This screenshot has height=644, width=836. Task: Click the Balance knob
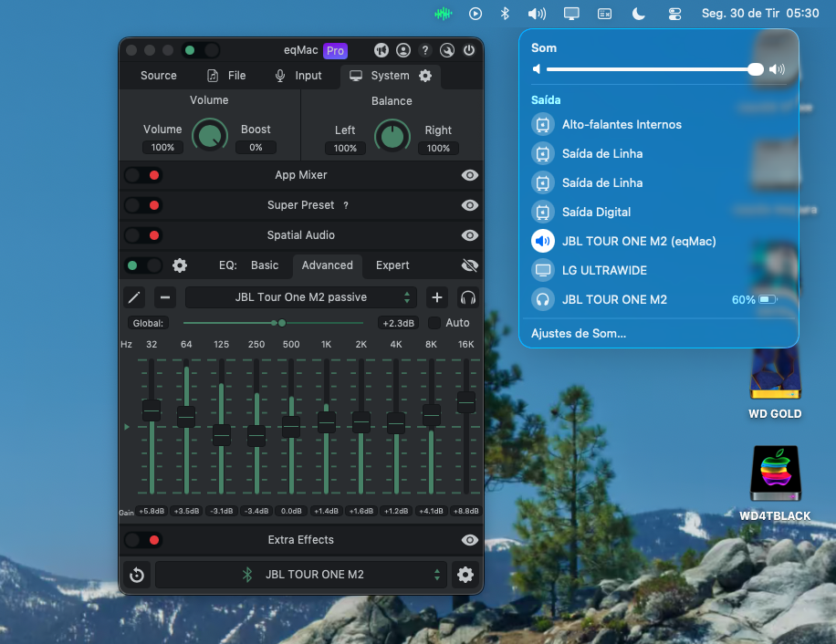392,136
